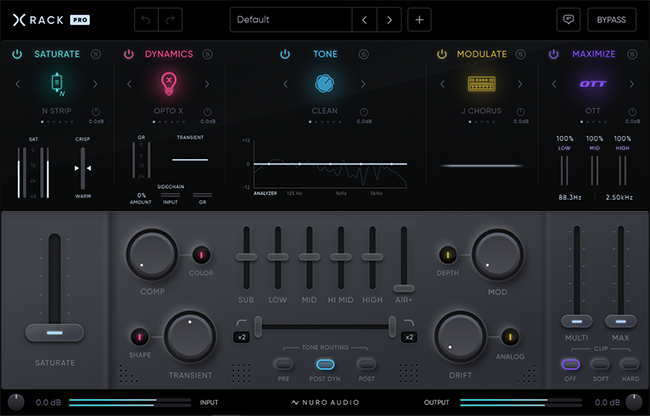Toggle the Color switch next to Comp
This screenshot has height=416, width=650.
201,255
